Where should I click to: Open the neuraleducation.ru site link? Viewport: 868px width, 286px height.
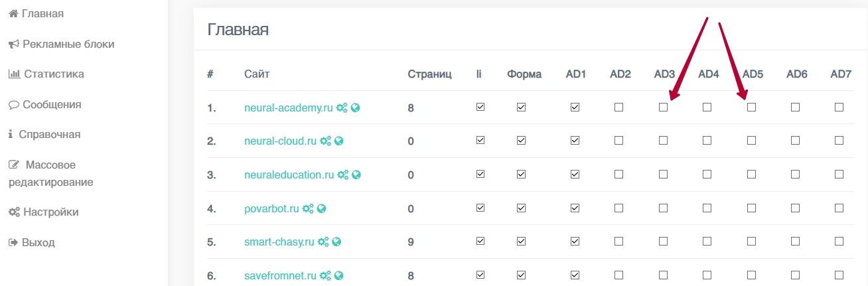pyautogui.click(x=289, y=175)
